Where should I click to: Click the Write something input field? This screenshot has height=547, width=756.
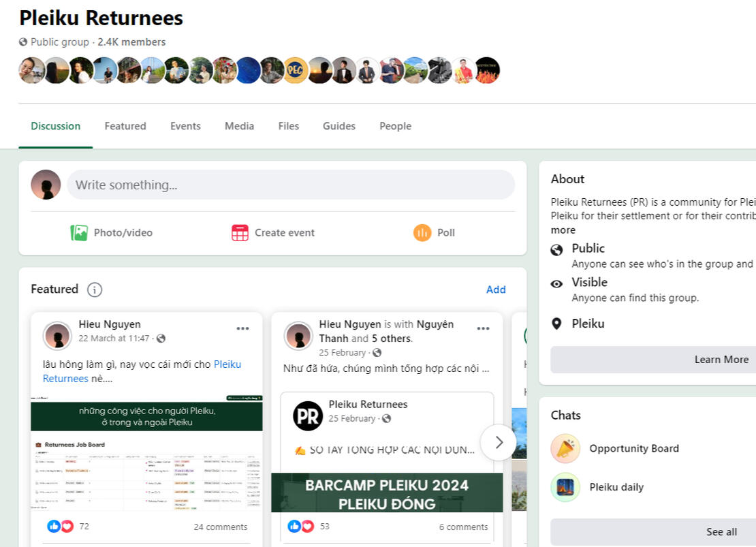tap(291, 185)
